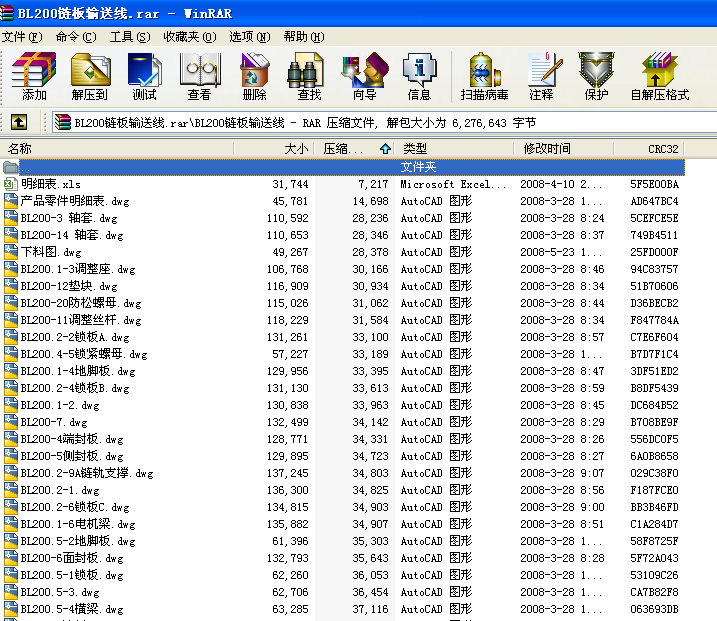Select file BL200-3 轴套.dwg

(69, 218)
